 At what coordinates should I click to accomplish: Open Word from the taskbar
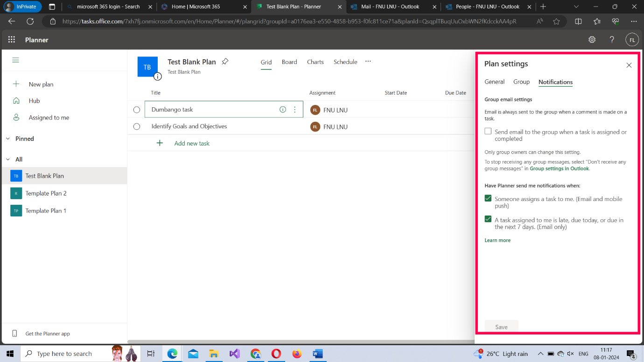click(x=318, y=354)
